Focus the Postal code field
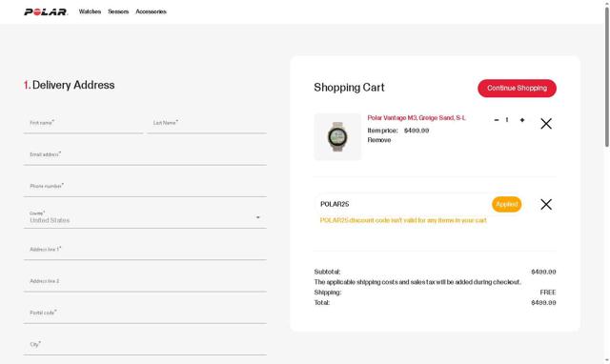This screenshot has height=364, width=610. coord(145,313)
